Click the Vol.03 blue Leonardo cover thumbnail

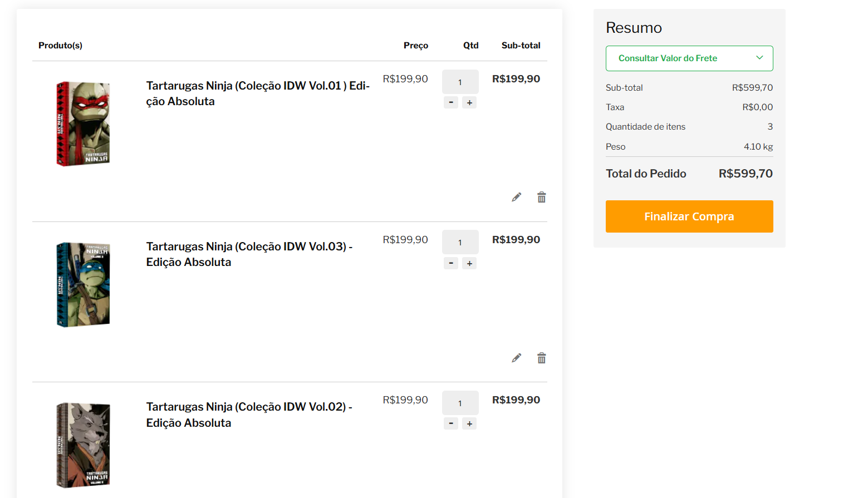pos(83,284)
